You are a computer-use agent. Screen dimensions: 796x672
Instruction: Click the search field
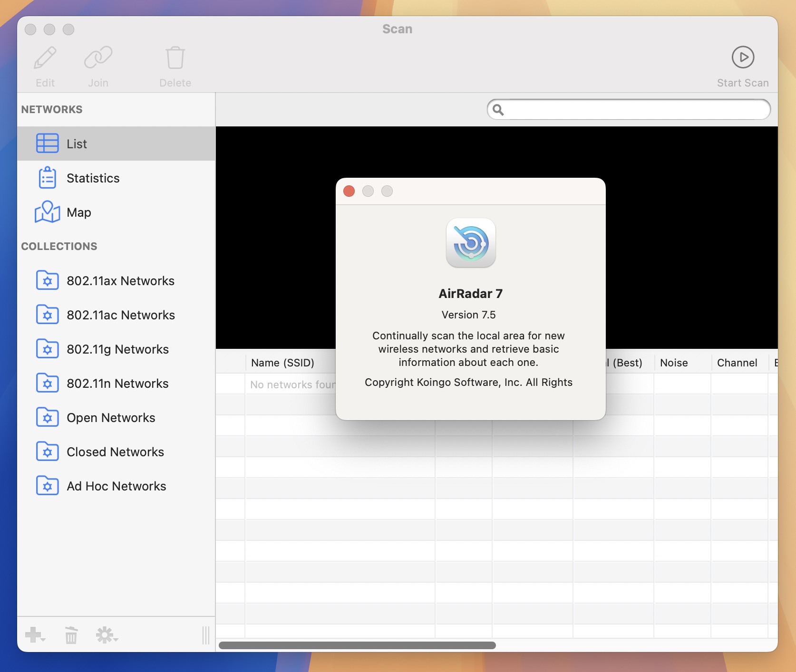[x=629, y=110]
